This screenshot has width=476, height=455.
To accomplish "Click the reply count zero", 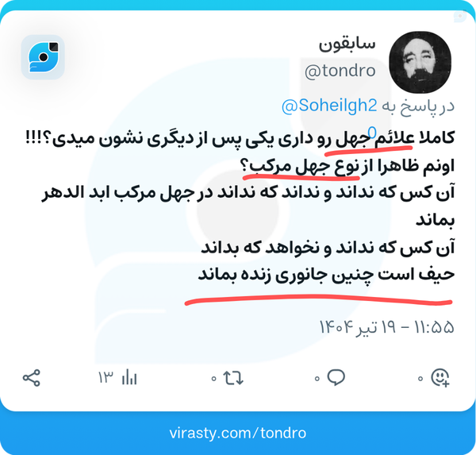I will click(x=317, y=379).
